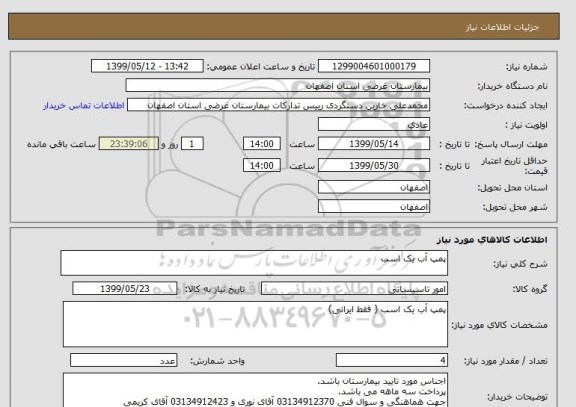Viewport: 576px width, 407px height.
Task: Click remaining time countdown 23:39:06
Action: 129,144
